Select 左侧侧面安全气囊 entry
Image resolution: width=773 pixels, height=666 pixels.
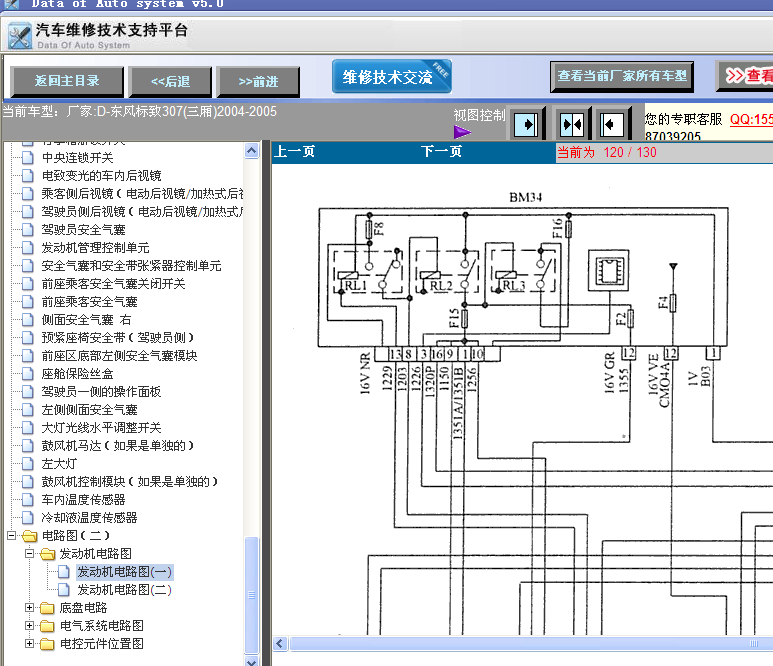[89, 410]
